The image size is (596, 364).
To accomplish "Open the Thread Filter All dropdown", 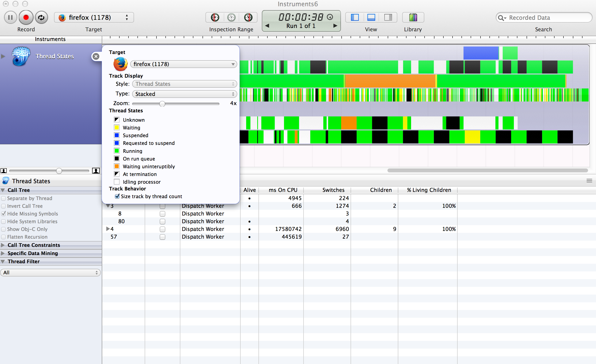I will click(50, 273).
